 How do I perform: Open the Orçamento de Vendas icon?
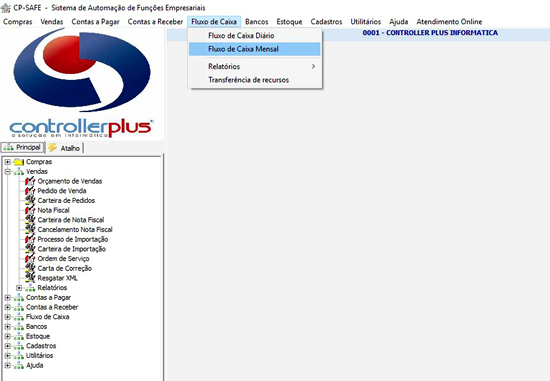[30, 181]
